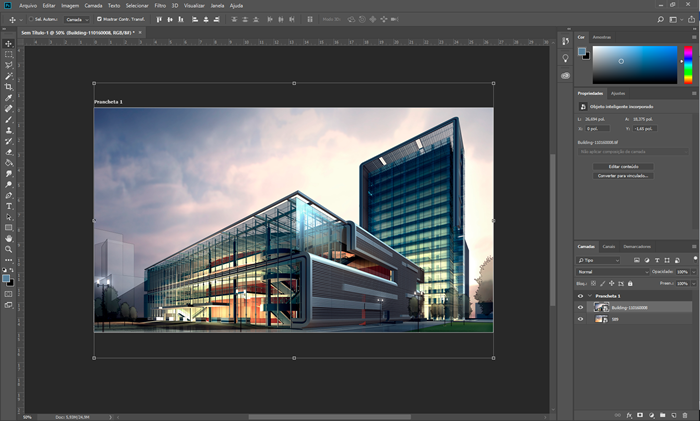Select the Dodge tool

coord(8,184)
